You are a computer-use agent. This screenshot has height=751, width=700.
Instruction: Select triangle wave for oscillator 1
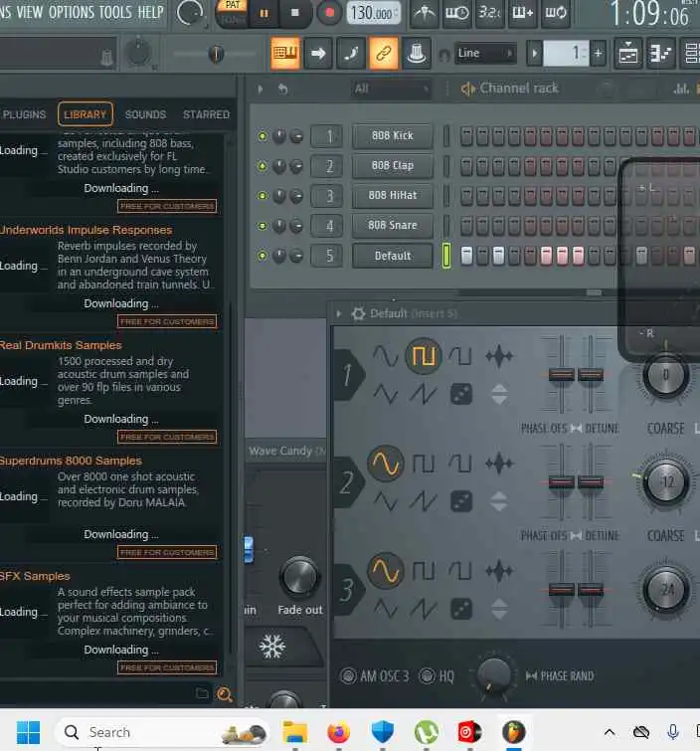(x=386, y=394)
